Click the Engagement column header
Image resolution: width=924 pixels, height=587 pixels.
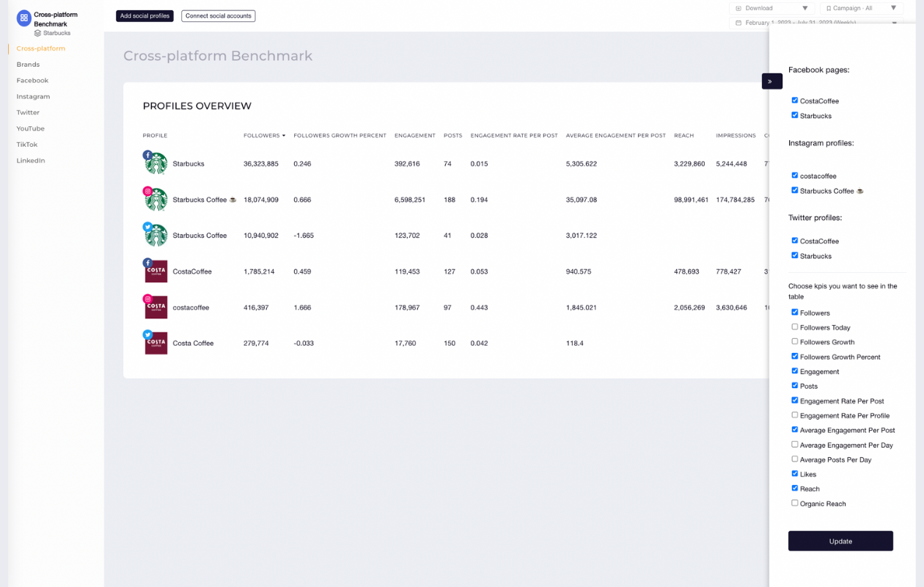415,136
